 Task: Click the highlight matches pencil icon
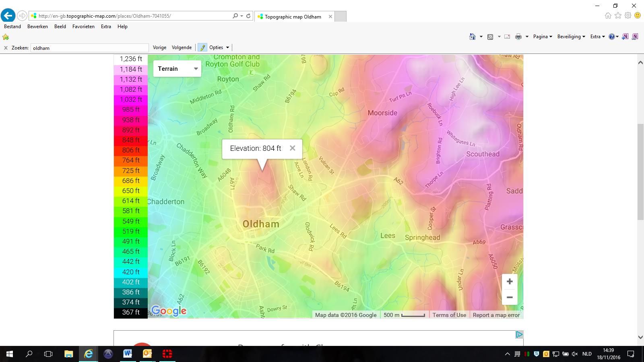[x=202, y=47]
